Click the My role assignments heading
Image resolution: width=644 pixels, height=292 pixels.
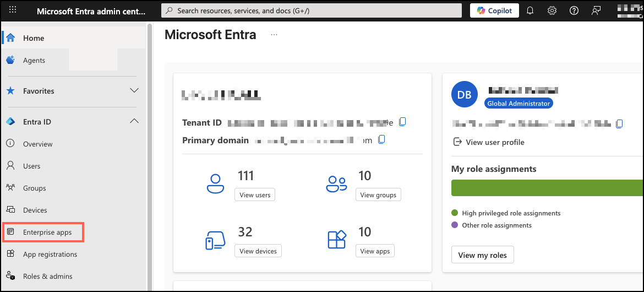coord(494,169)
